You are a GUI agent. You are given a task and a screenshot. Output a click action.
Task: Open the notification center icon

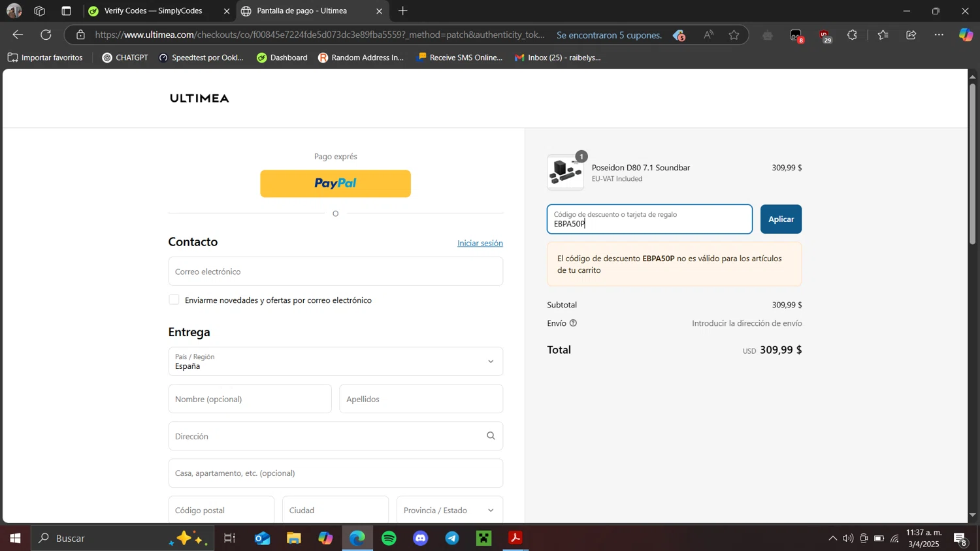coord(960,539)
